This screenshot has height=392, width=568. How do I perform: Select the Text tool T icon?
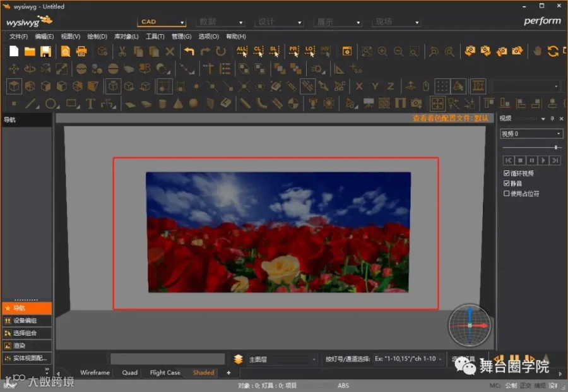pyautogui.click(x=90, y=103)
